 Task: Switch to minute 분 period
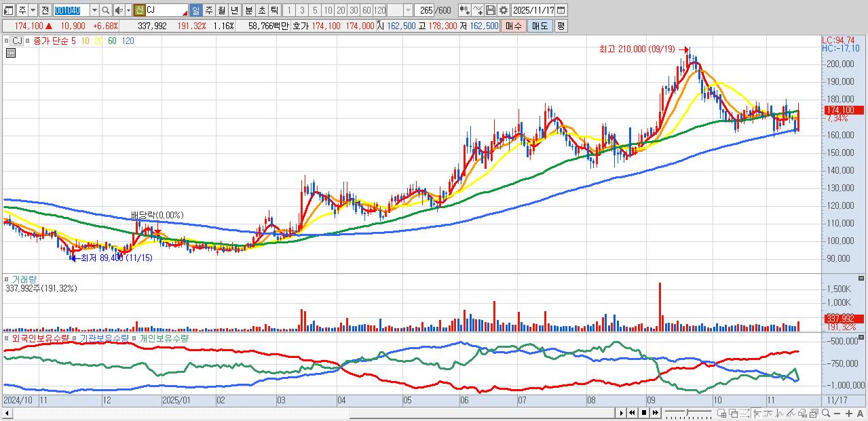click(x=248, y=10)
